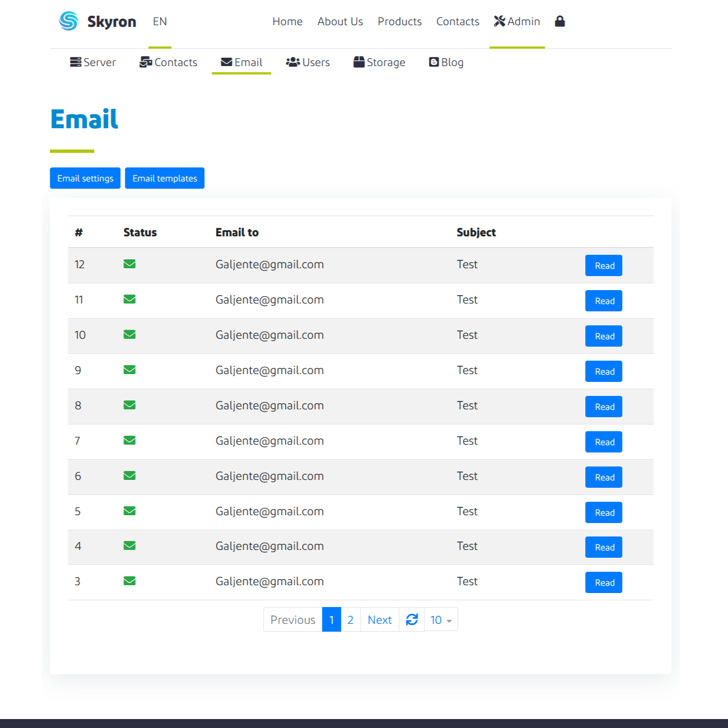Click the lock icon in the navbar
Image resolution: width=728 pixels, height=728 pixels.
[559, 21]
